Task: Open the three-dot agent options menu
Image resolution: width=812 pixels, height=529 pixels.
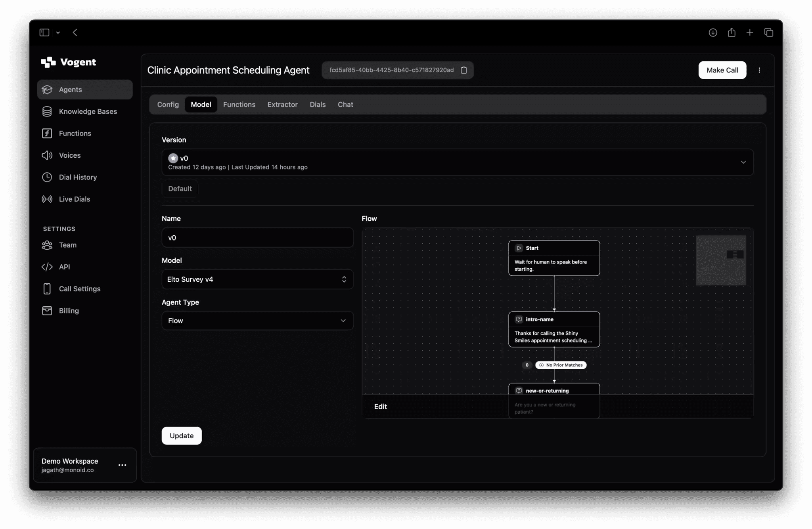Action: coord(759,70)
